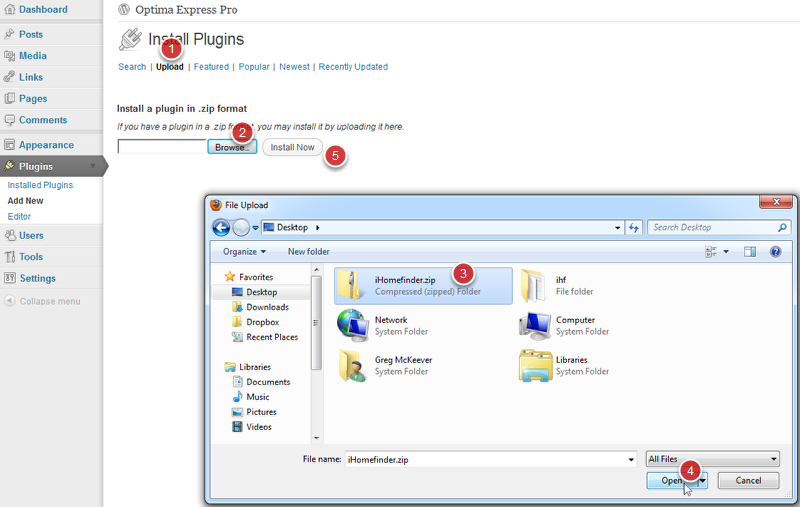Click the Back arrow in File Upload
The width and height of the screenshot is (800, 507).
point(221,227)
